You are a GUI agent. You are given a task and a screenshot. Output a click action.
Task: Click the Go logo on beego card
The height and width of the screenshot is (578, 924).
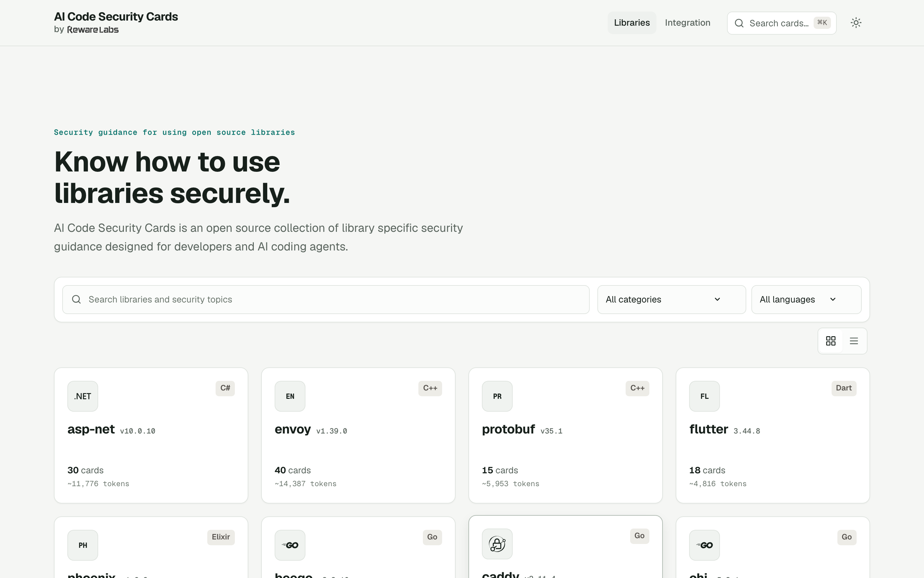[x=290, y=545]
